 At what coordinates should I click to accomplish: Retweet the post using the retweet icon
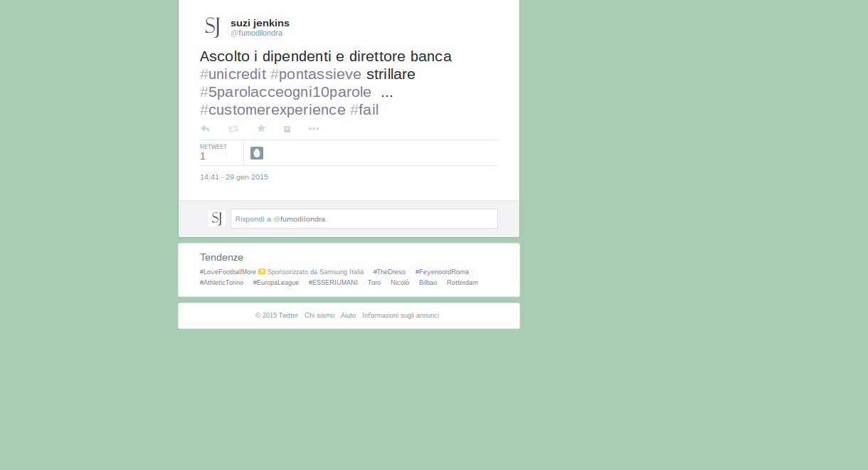pyautogui.click(x=233, y=129)
